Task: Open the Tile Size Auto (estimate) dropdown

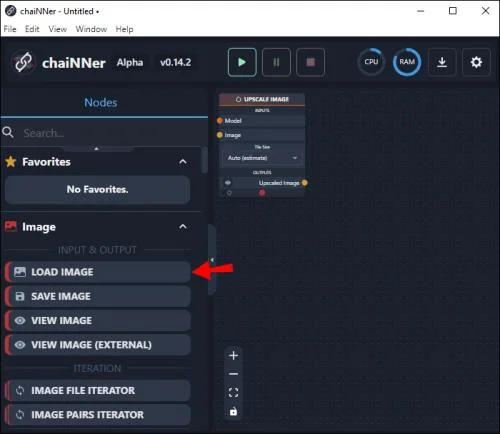Action: coord(262,158)
